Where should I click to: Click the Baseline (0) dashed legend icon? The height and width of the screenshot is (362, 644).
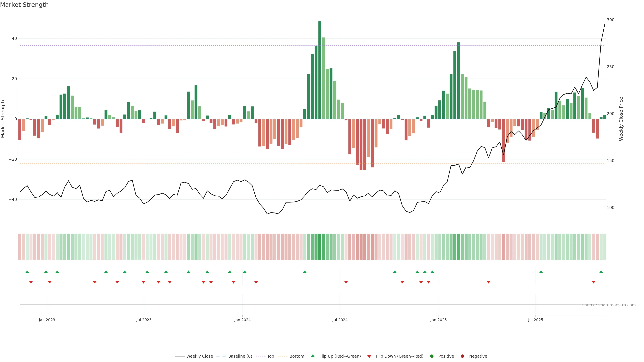click(x=221, y=356)
